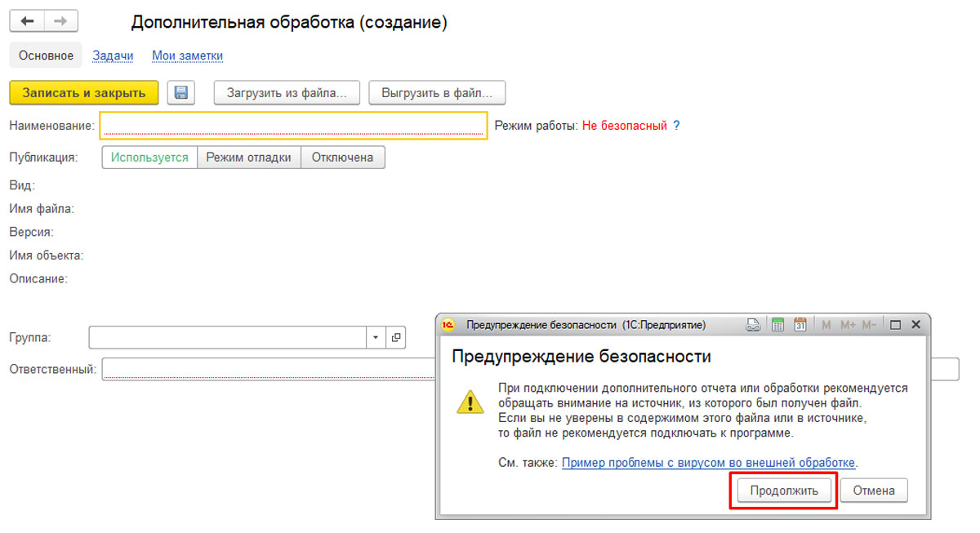980x533 pixels.
Task: Click the back navigation arrow
Action: click(28, 21)
